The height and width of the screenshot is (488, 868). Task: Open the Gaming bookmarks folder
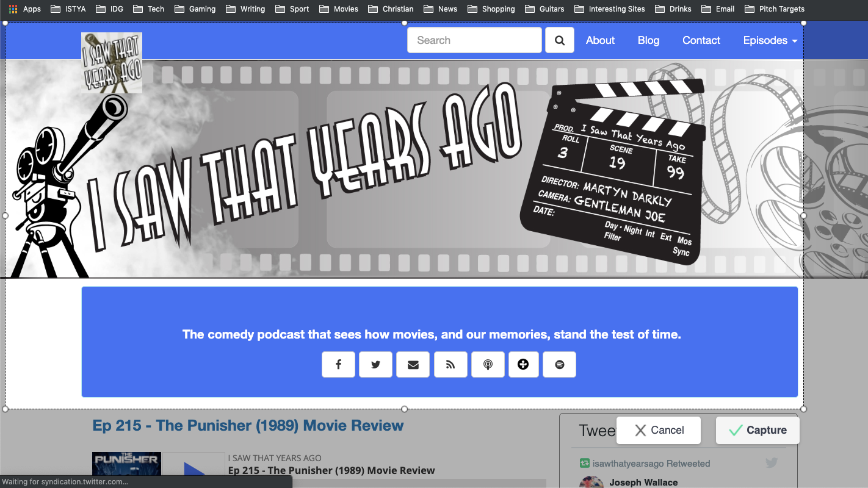tap(195, 9)
